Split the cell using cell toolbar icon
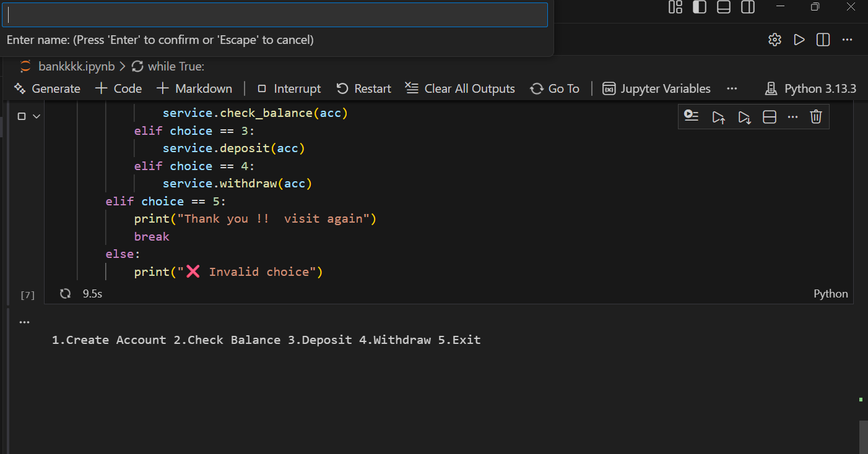Viewport: 868px width, 454px height. click(770, 117)
